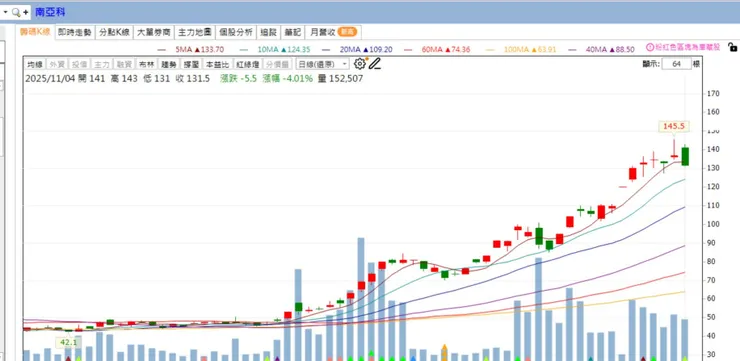
Task: Toggle the 分價量 indicator button
Action: pyautogui.click(x=278, y=65)
